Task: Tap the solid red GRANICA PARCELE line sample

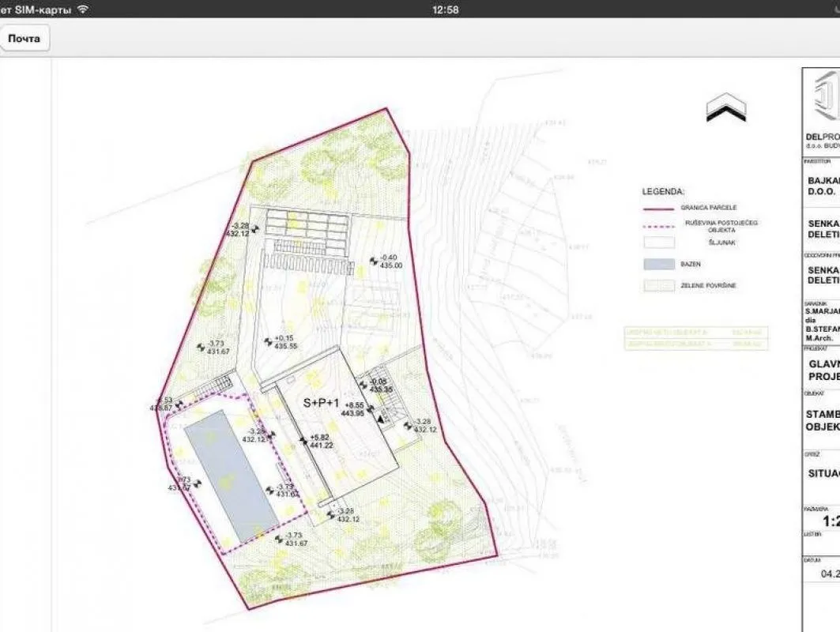Action: (658, 209)
